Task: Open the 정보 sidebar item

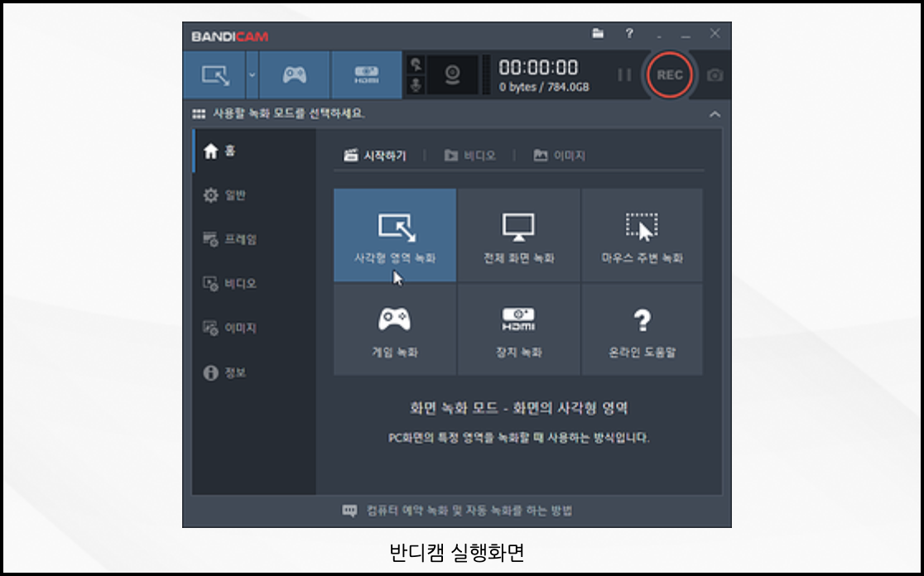Action: tap(254, 372)
